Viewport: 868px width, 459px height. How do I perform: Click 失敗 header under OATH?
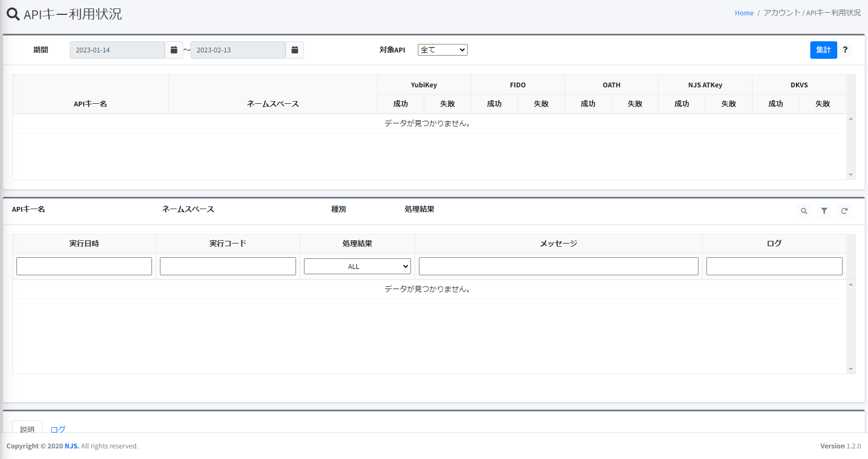[x=635, y=104]
